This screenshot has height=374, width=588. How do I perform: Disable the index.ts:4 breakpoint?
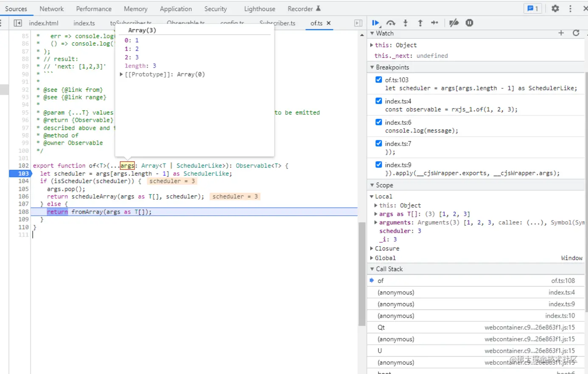[378, 101]
